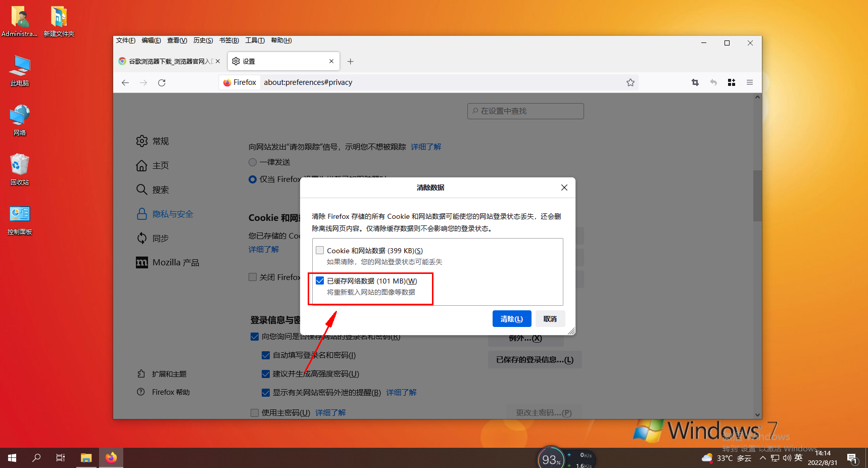
Task: Close the 设置 tab
Action: coord(331,61)
